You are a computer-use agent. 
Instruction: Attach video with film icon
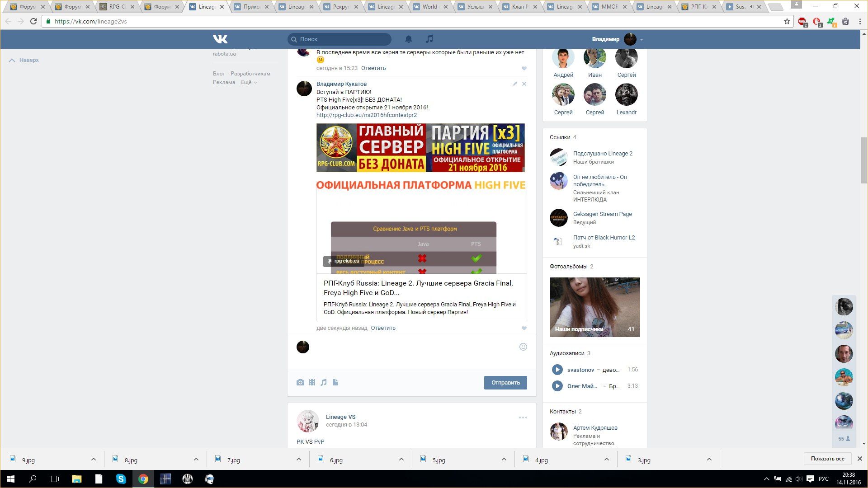click(x=312, y=382)
